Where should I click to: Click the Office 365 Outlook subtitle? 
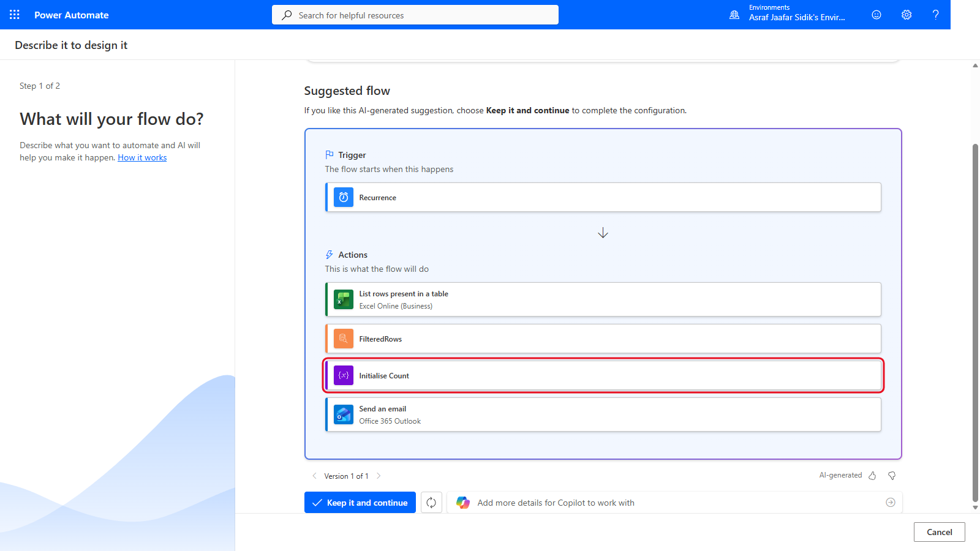point(390,421)
